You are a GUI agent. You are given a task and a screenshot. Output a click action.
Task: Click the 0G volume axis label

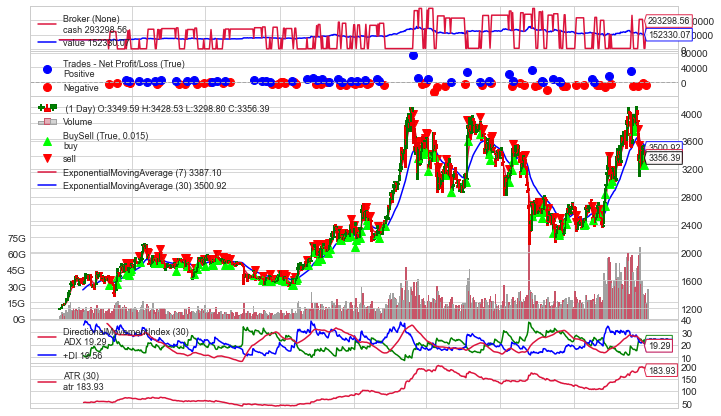19,320
